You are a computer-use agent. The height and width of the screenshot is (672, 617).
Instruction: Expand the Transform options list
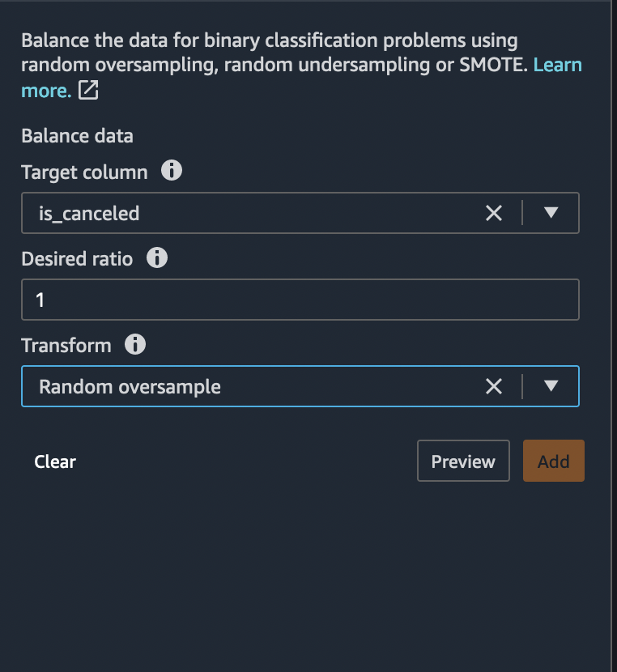click(x=551, y=386)
